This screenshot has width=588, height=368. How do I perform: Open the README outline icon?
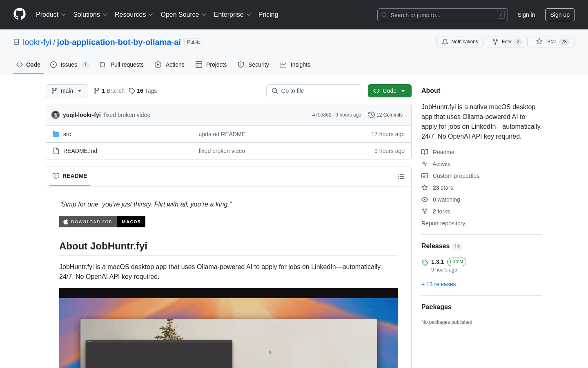(401, 176)
